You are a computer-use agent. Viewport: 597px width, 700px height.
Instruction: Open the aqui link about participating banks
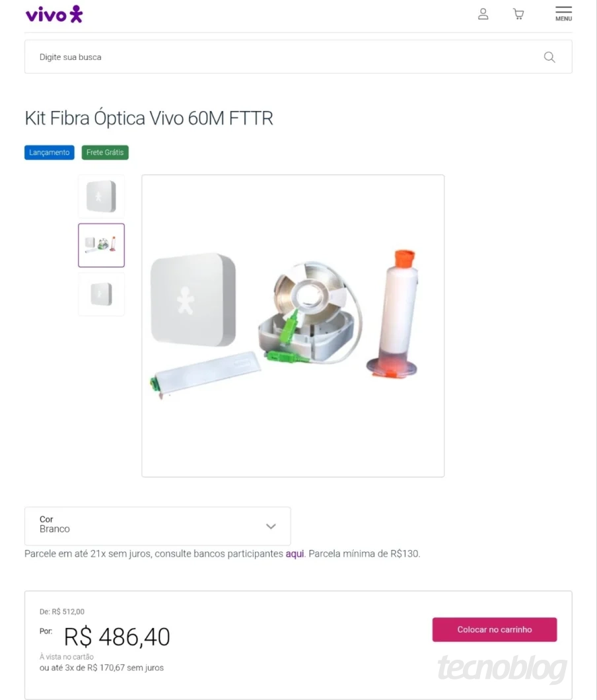294,553
